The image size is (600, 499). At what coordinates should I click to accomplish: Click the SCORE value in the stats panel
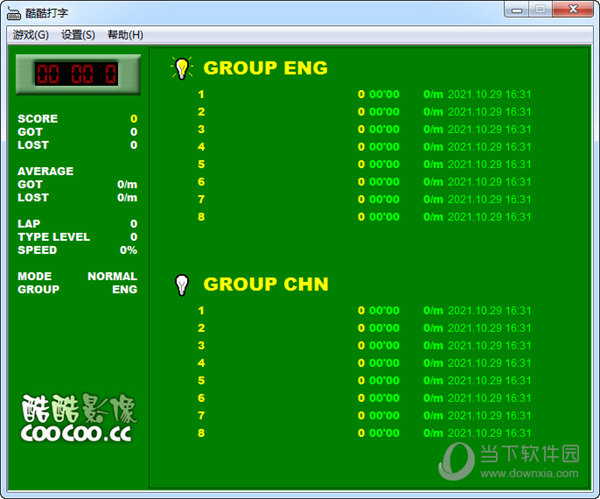coord(133,119)
